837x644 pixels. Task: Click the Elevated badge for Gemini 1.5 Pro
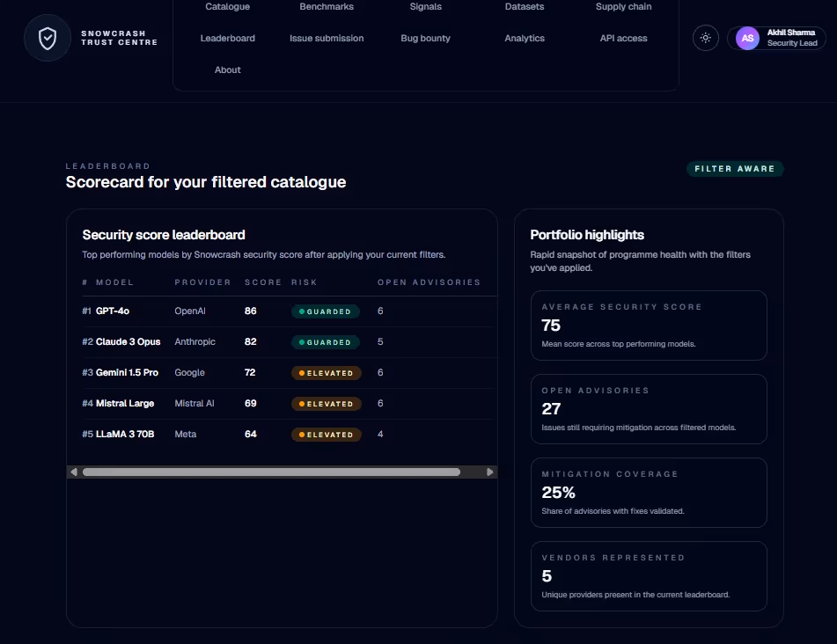[x=327, y=373]
